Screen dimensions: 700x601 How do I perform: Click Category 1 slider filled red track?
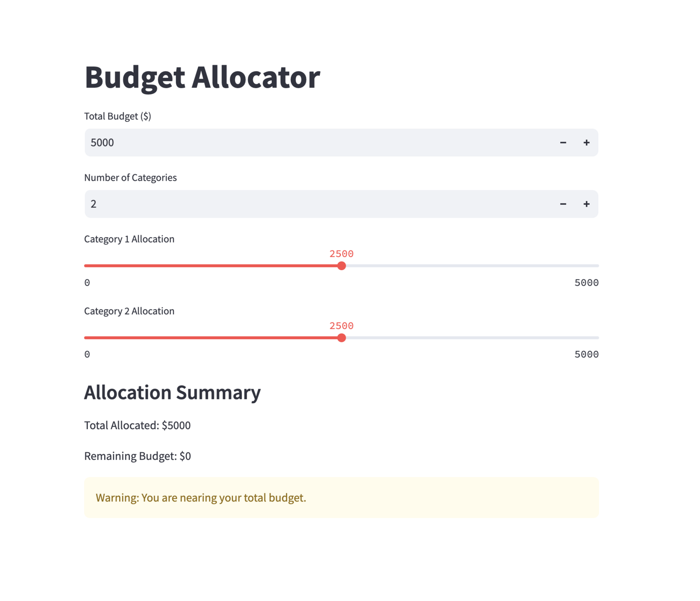point(213,266)
